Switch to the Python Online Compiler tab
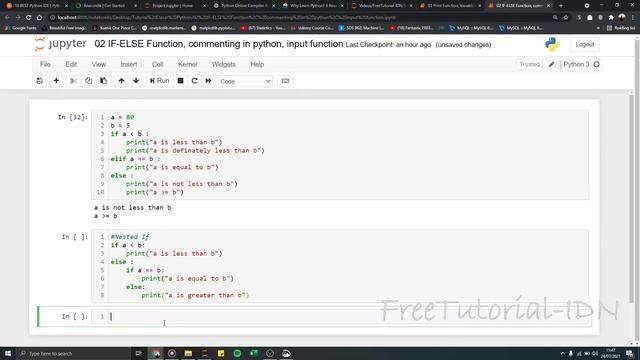This screenshot has height=360, width=640. [244, 6]
